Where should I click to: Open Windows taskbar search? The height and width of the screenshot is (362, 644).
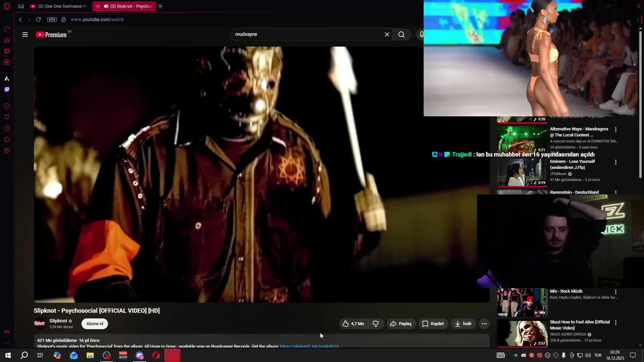tap(24, 355)
